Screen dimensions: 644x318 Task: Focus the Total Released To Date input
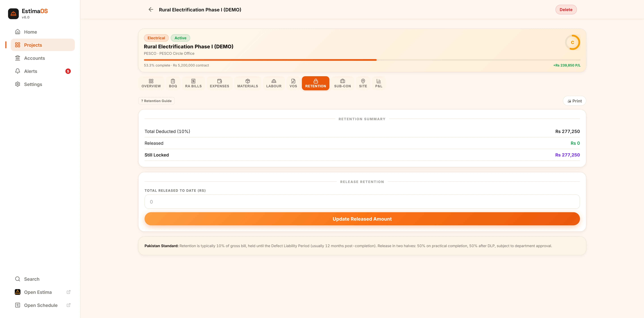[362, 202]
